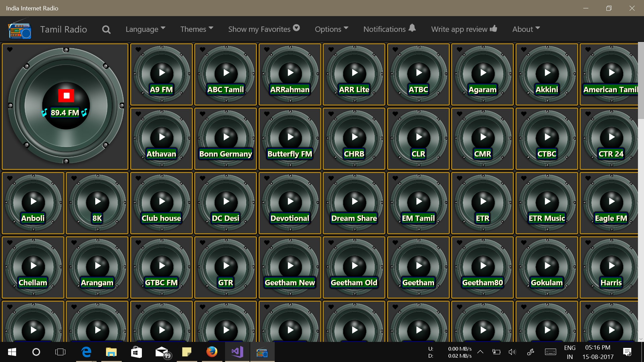Viewport: 644px width, 362px height.
Task: Click the vertical scrollbar thumb
Action: [x=641, y=80]
